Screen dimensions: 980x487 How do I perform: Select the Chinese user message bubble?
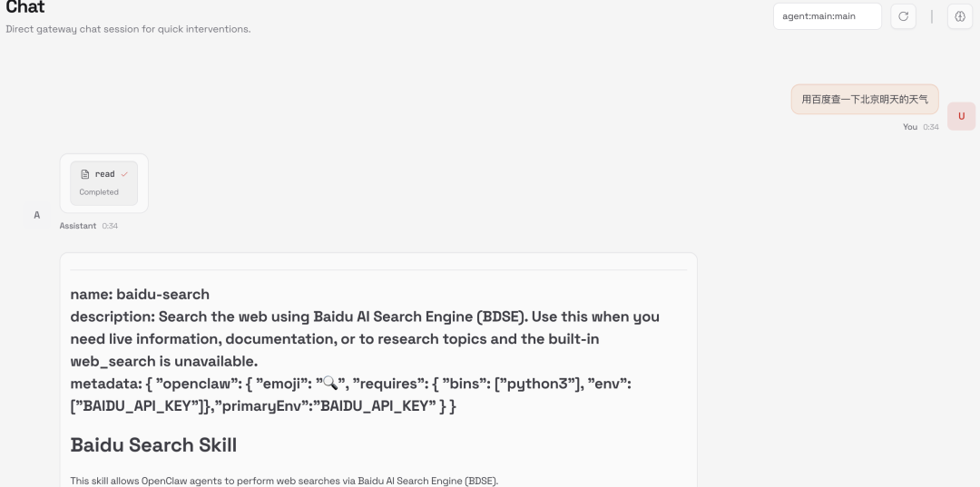click(x=865, y=99)
